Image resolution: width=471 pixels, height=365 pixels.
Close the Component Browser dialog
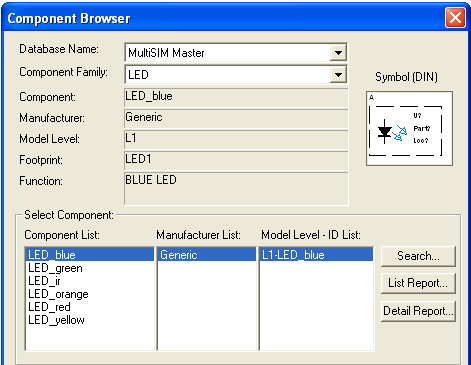click(455, 17)
